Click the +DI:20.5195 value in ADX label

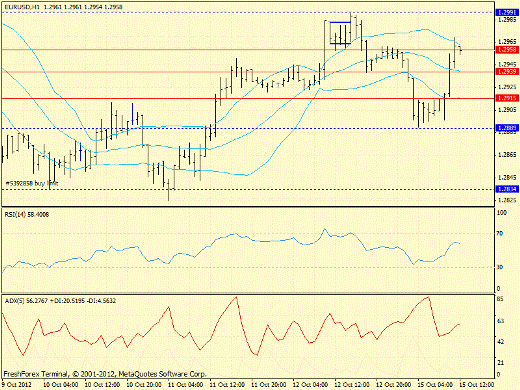[67, 301]
